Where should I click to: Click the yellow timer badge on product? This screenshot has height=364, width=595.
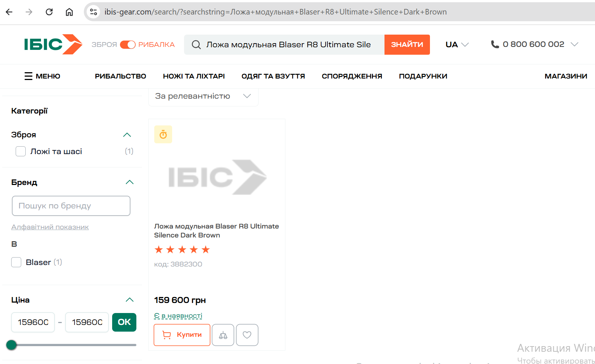(163, 134)
